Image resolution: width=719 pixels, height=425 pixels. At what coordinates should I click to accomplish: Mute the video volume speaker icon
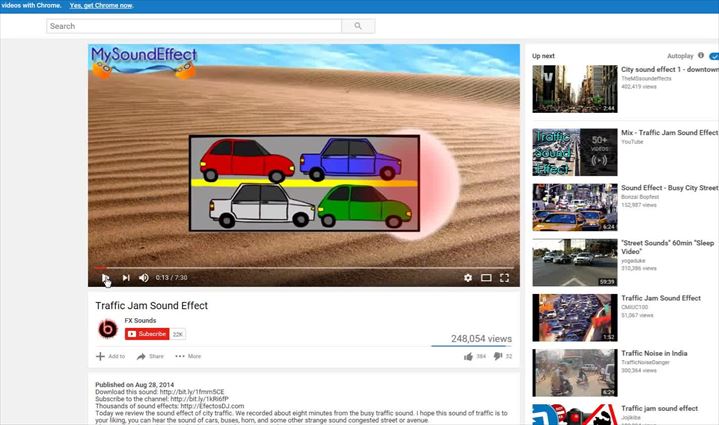coord(144,278)
